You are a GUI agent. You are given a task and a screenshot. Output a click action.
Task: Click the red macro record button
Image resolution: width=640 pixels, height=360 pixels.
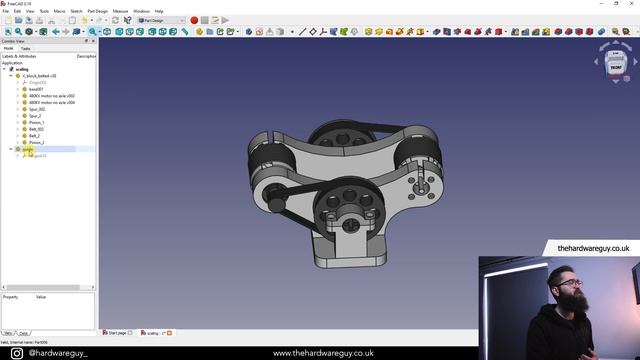[x=194, y=20]
